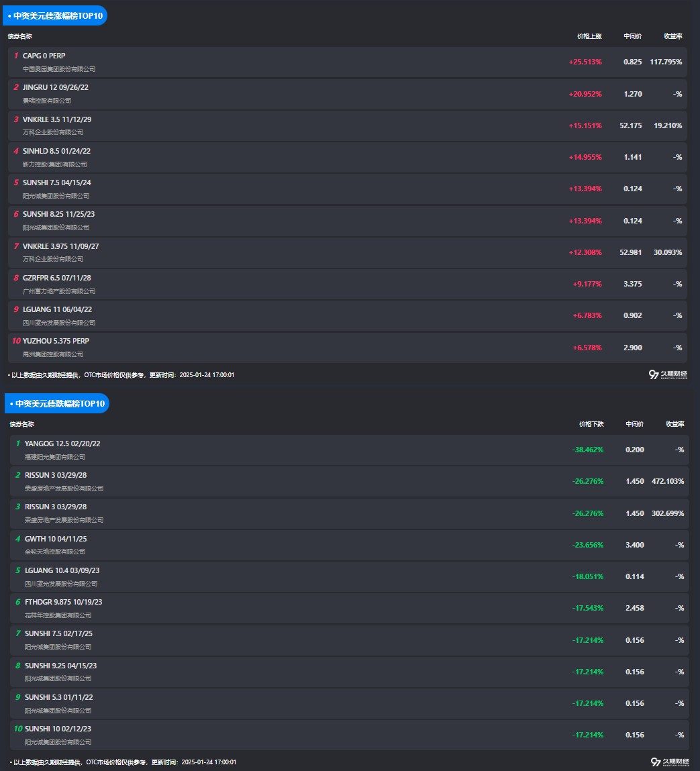Select SINHLD 8.5 01/24/22 bond name
This screenshot has height=771, width=700.
(56, 151)
